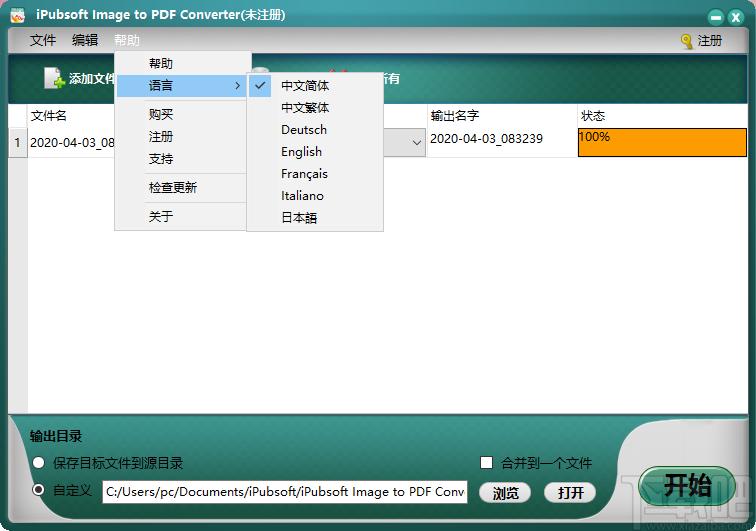
Task: Click the 状态 column header
Action: pos(662,116)
